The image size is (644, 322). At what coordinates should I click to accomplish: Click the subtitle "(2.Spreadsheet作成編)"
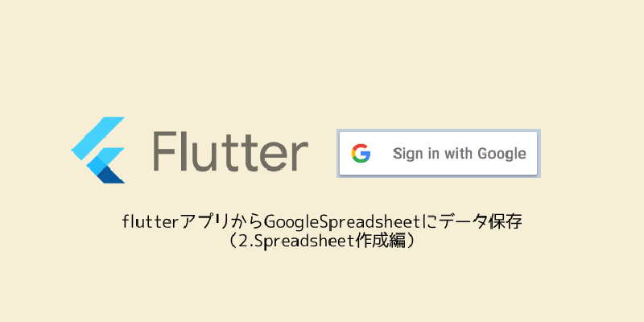coord(322,241)
